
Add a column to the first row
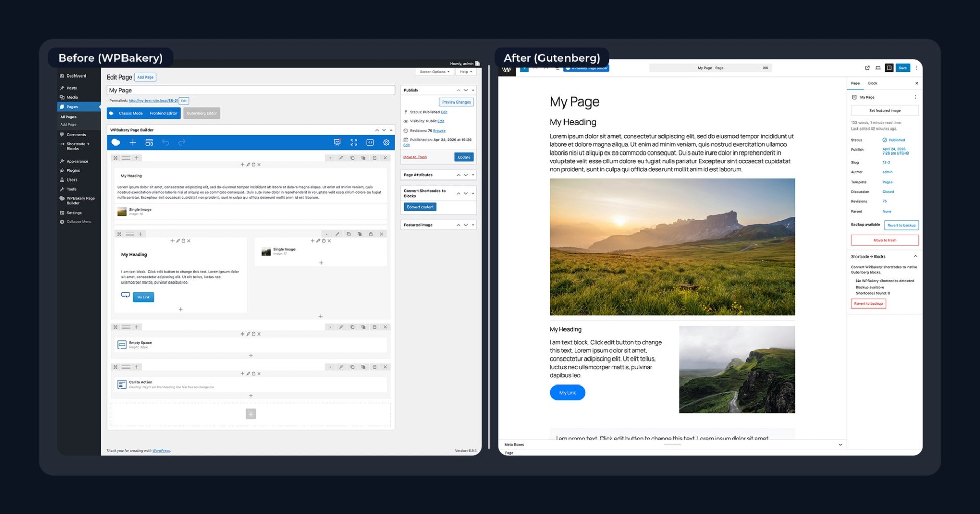pyautogui.click(x=137, y=158)
